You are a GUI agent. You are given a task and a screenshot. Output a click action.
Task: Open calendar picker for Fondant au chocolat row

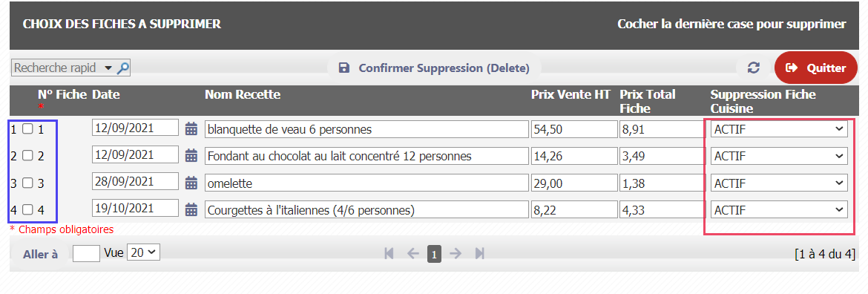(191, 156)
